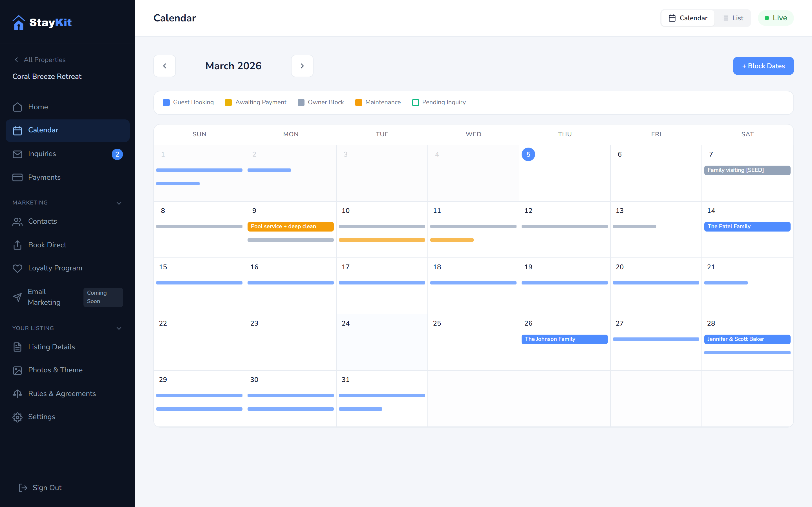
Task: Click the Payments card icon
Action: pos(18,177)
